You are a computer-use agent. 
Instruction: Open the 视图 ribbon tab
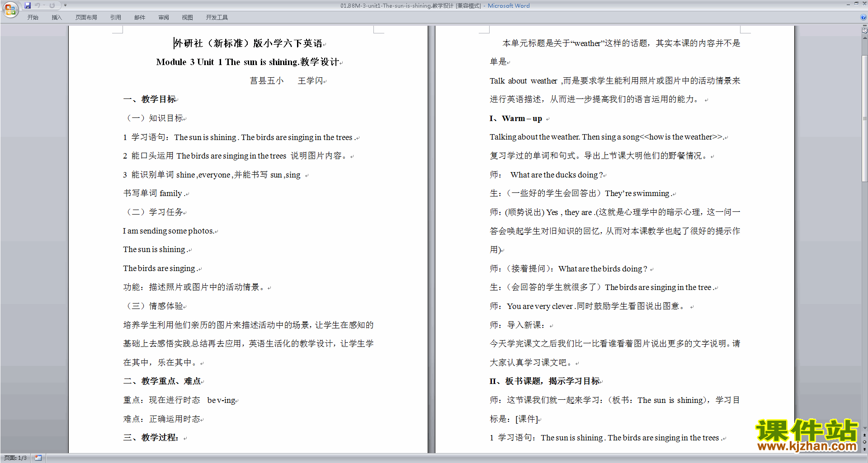[x=188, y=17]
